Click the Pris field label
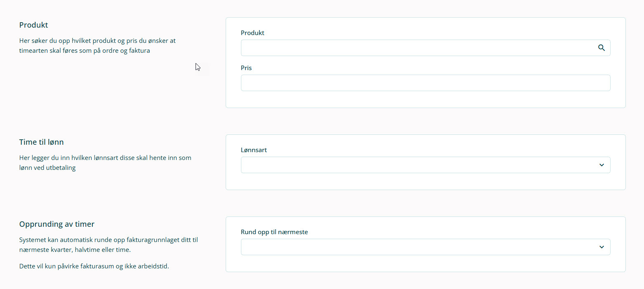The width and height of the screenshot is (644, 289). click(246, 68)
